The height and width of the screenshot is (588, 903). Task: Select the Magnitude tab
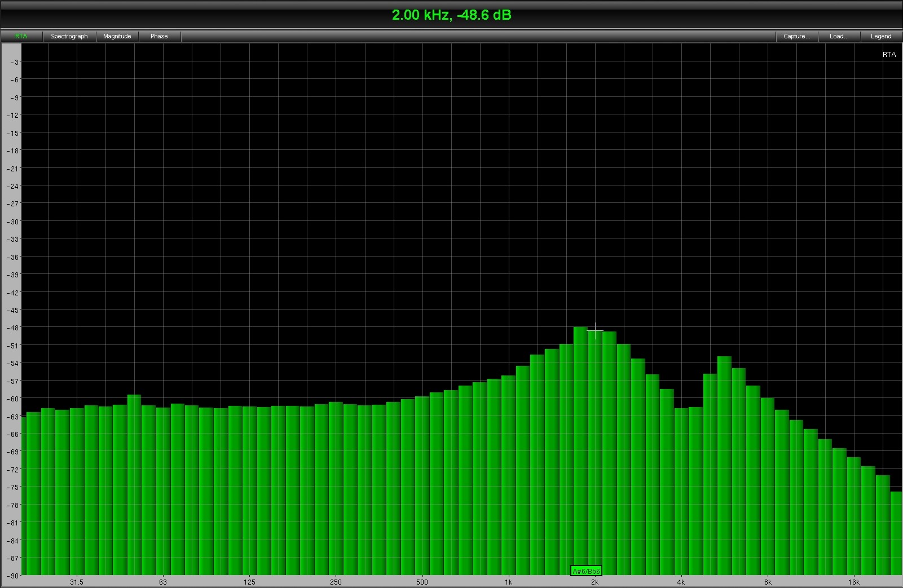pyautogui.click(x=117, y=36)
